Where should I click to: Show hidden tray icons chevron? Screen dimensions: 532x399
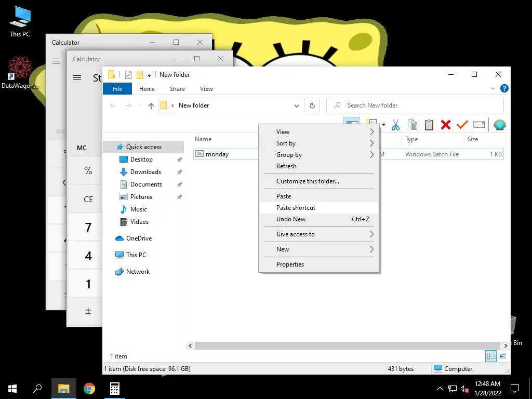tap(440, 389)
